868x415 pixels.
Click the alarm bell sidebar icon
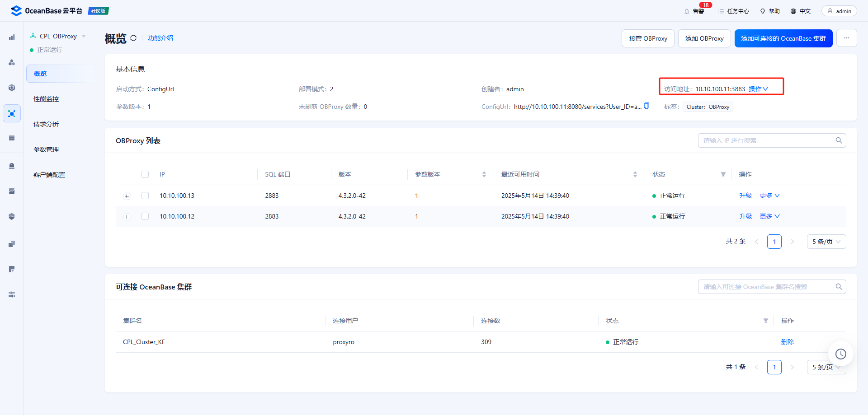[12, 166]
